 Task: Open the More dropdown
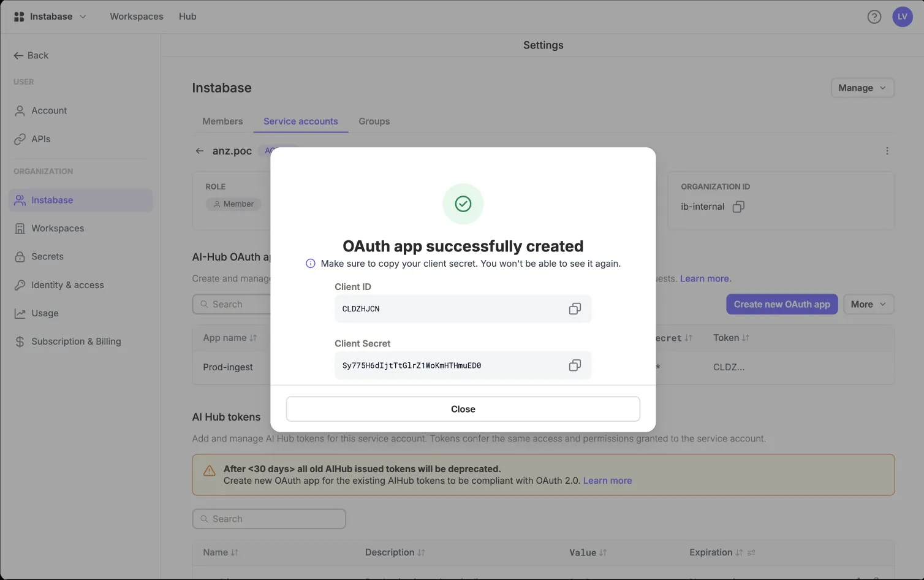pyautogui.click(x=868, y=304)
